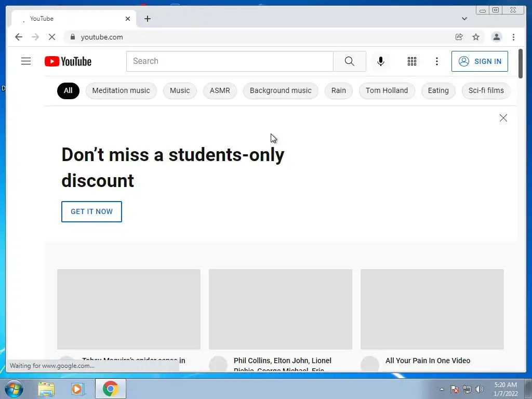The image size is (532, 399).
Task: Expand the tab search chevron
Action: click(x=464, y=19)
